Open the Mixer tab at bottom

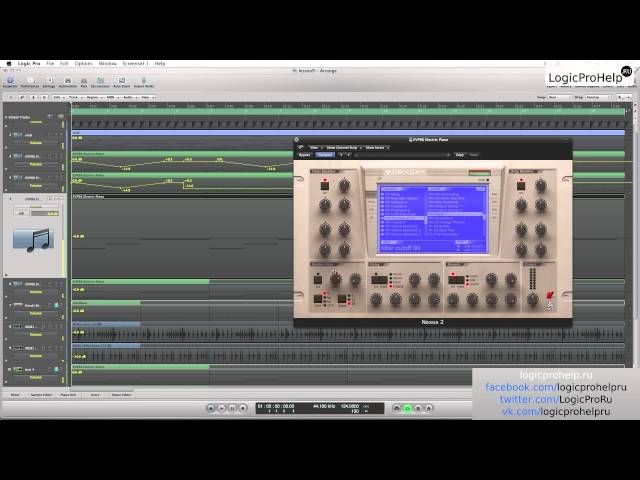click(x=15, y=395)
